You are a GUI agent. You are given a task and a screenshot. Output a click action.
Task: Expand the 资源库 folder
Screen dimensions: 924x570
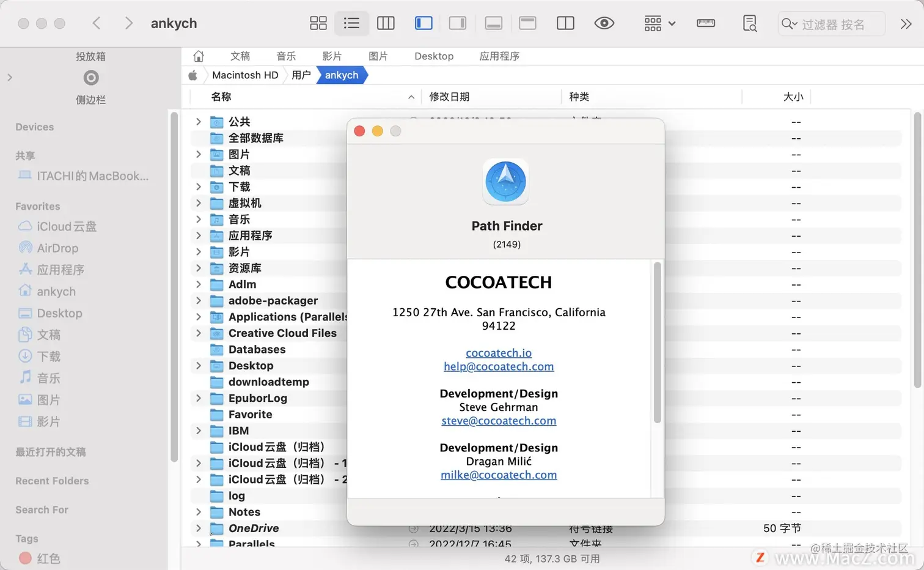[198, 268]
